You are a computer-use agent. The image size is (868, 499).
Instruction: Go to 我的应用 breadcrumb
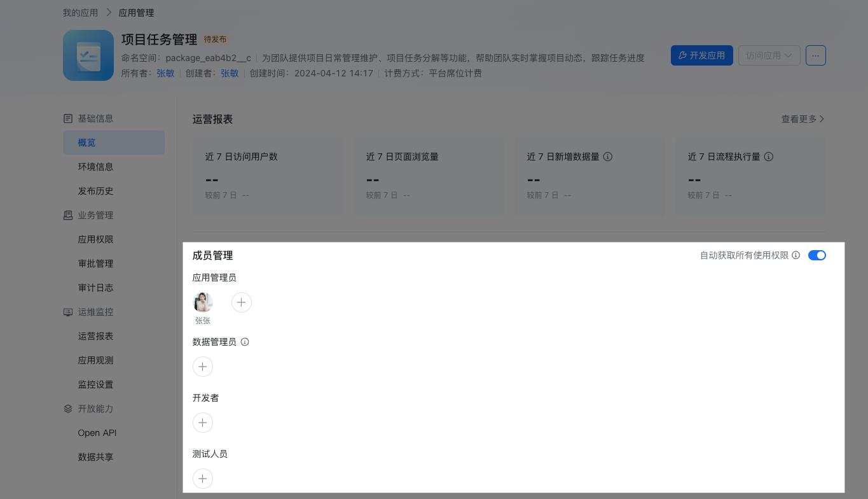tap(80, 13)
